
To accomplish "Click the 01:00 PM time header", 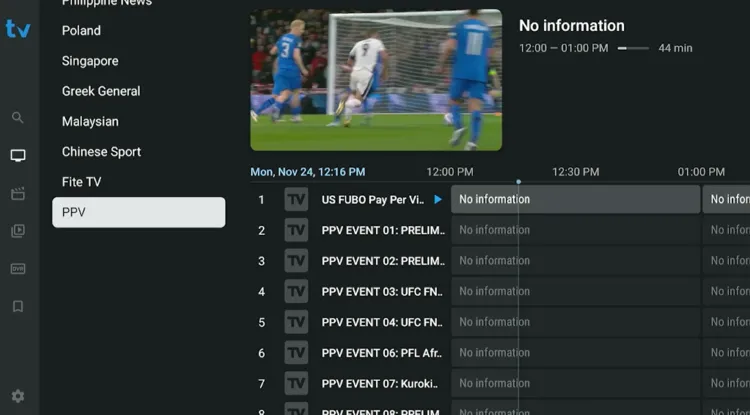I will (701, 172).
